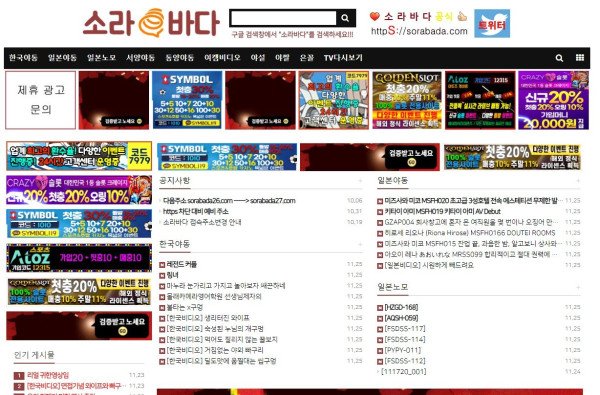600x395 pixels.
Task: Click the red icon beside the [HZGD-168] post
Action: [x=380, y=308]
